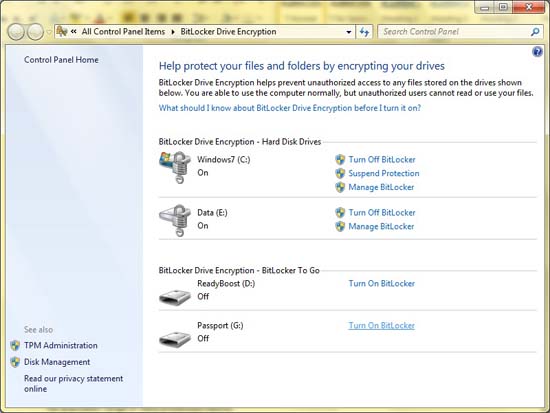Image resolution: width=550 pixels, height=413 pixels.
Task: Go back with the Back arrow button
Action: point(16,32)
